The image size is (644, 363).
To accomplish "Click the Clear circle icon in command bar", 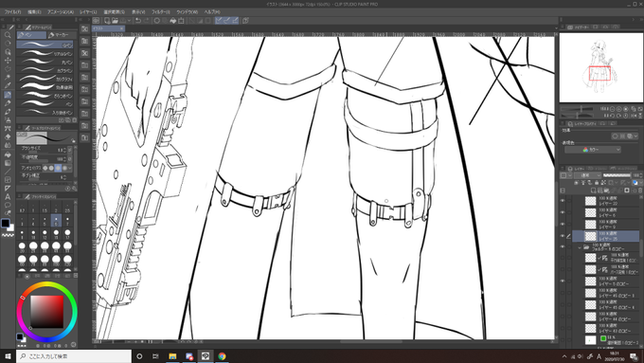I will pyautogui.click(x=157, y=20).
